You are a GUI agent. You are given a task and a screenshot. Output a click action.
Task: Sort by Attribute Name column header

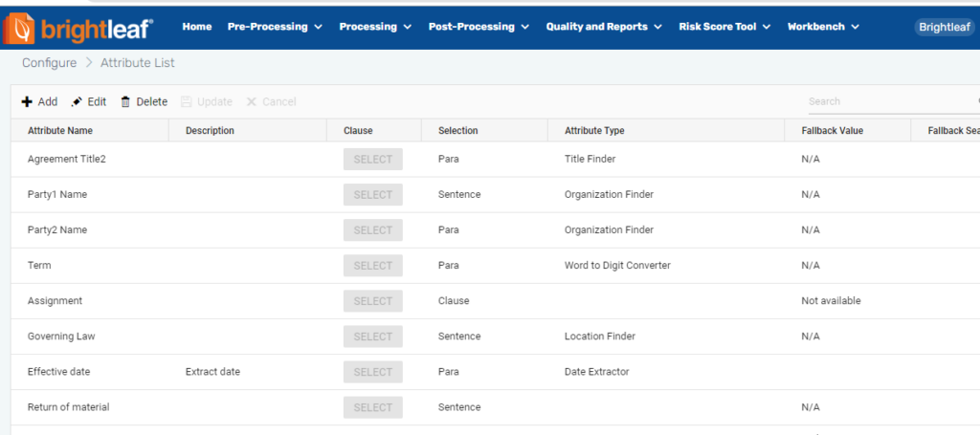pos(60,131)
